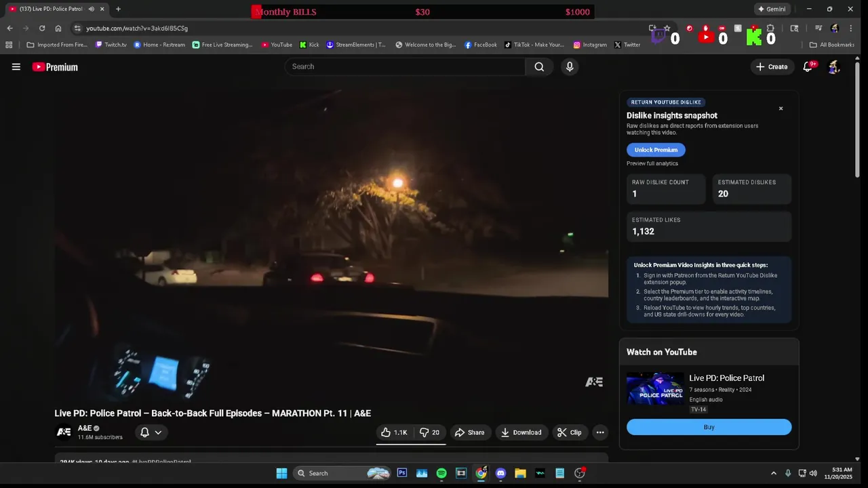The image size is (868, 488).
Task: Click Clip scissors button
Action: pyautogui.click(x=570, y=432)
